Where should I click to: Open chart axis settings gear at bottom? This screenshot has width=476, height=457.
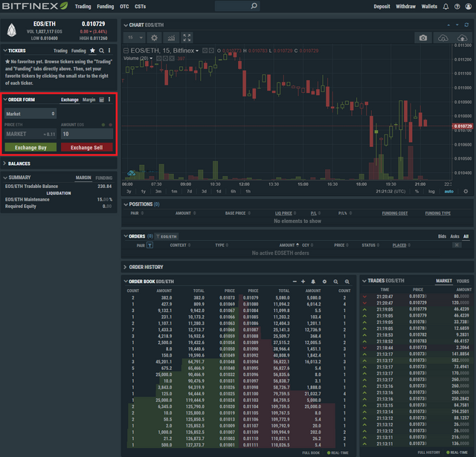466,192
